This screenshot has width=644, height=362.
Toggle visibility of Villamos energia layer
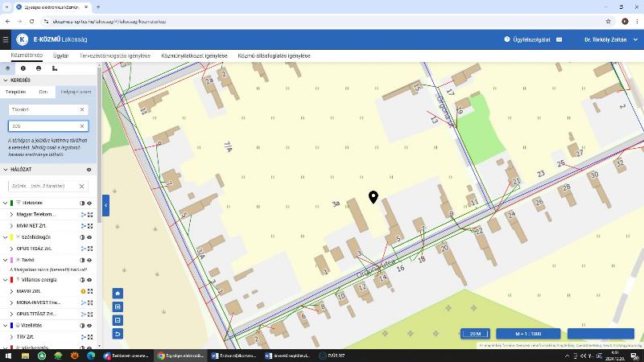(89, 280)
